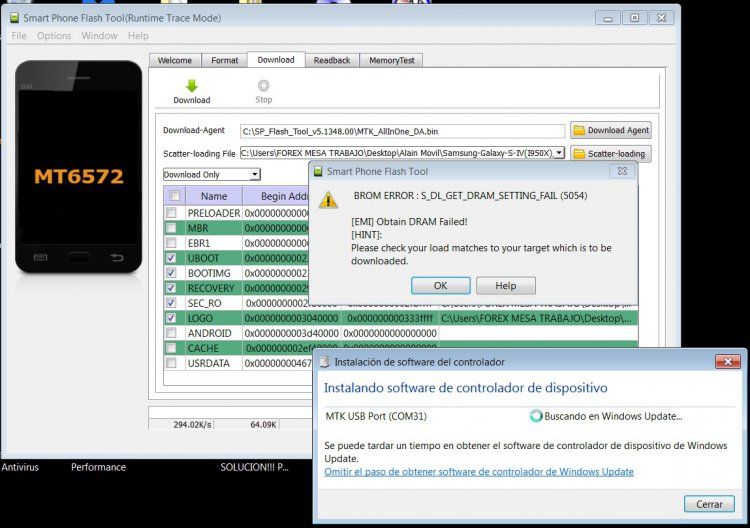
Task: Open the Options menu
Action: click(54, 36)
